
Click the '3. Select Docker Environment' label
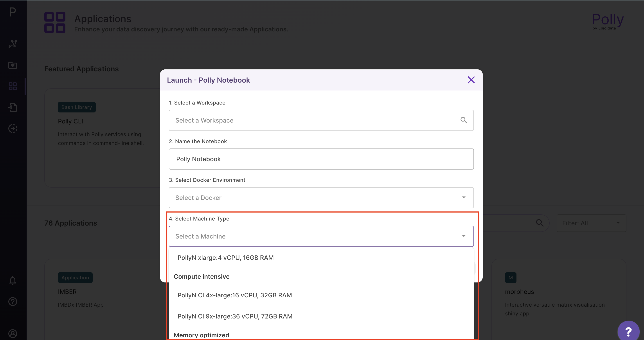tap(207, 180)
